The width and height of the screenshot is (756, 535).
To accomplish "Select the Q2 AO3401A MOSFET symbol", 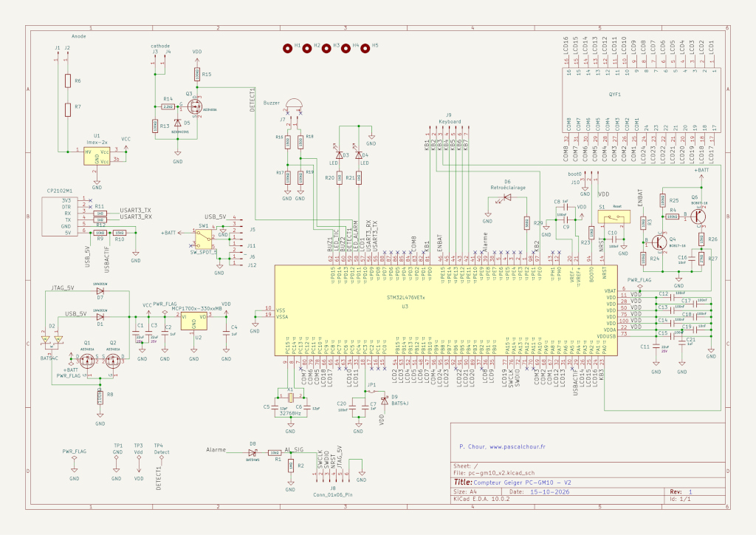I will coord(113,360).
